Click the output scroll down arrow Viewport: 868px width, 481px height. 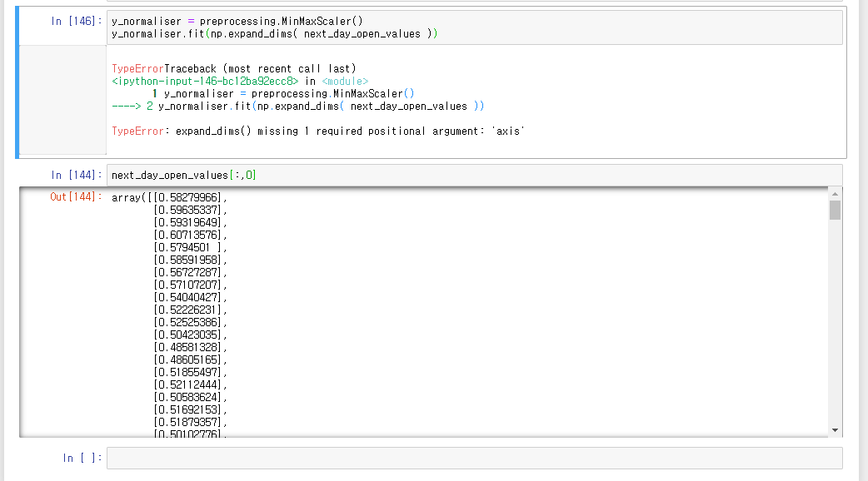(835, 430)
